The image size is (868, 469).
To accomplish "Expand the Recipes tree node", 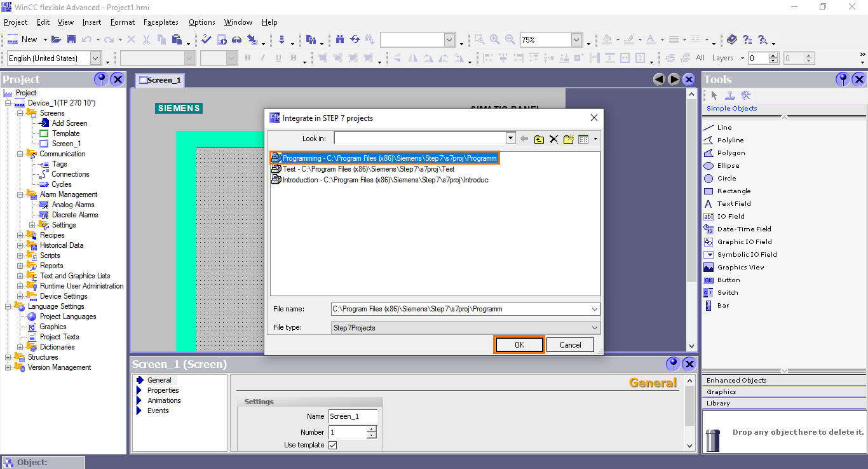I will (x=20, y=235).
